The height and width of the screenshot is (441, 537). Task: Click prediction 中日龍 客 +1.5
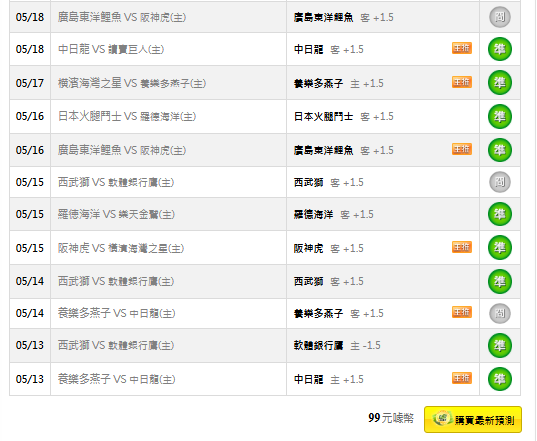click(328, 49)
